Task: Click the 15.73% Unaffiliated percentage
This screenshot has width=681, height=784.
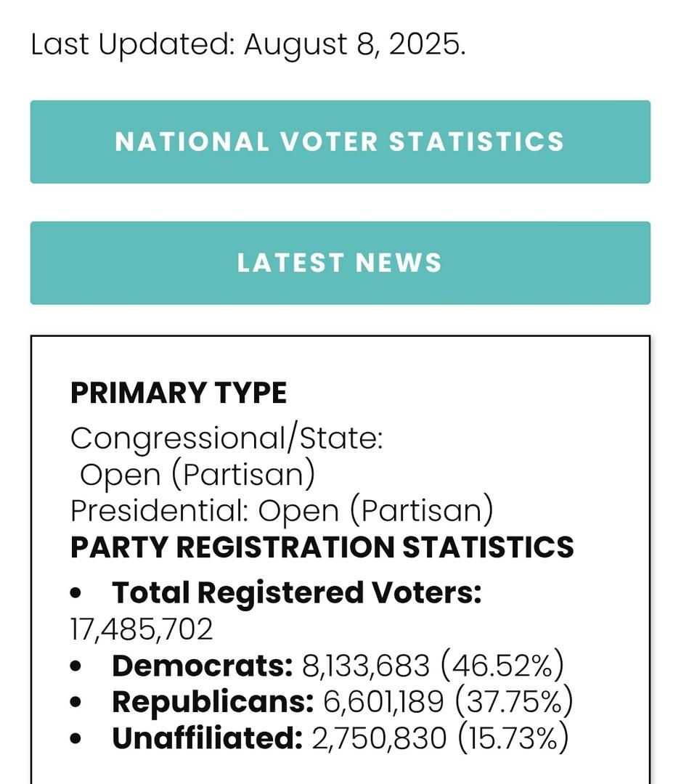Action: coord(513,738)
